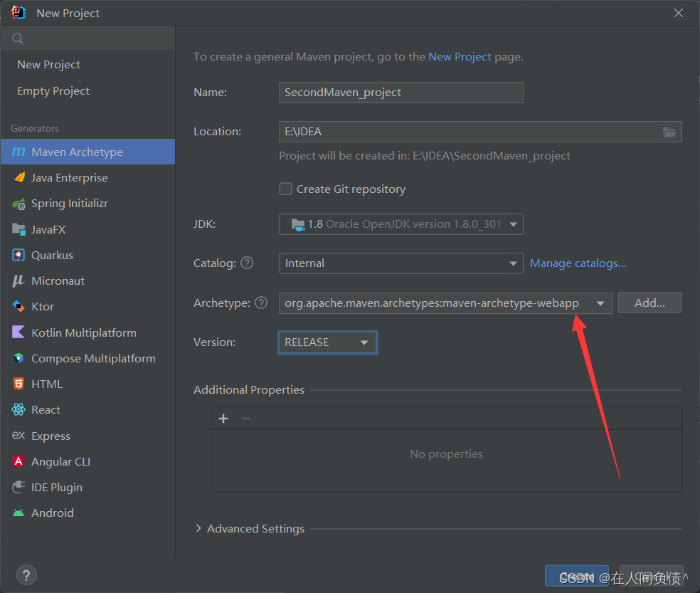700x593 pixels.
Task: Open Archetype help question mark
Action: 261,303
